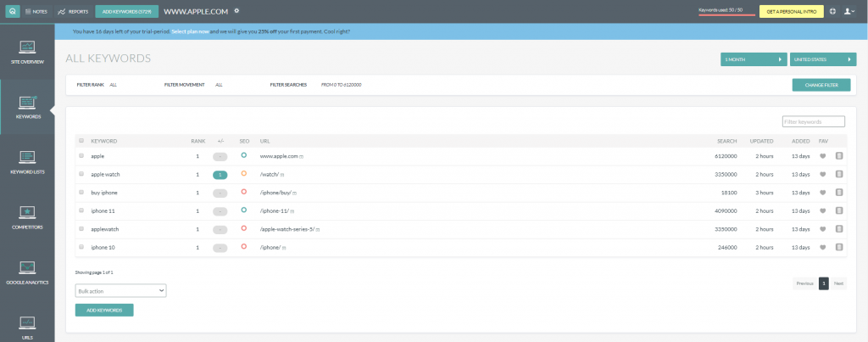Click Get a Personal Intro button
This screenshot has width=868, height=342.
tap(792, 11)
